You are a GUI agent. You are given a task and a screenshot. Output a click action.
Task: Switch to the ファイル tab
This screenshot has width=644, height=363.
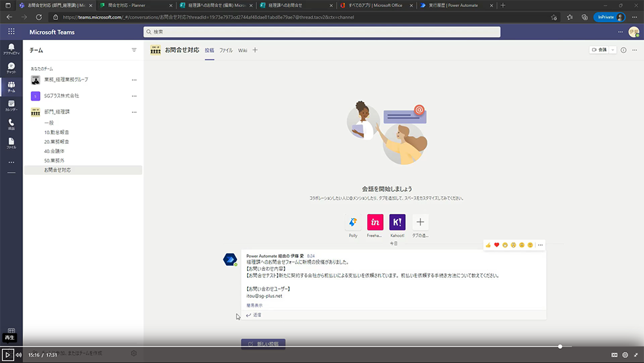(x=226, y=50)
